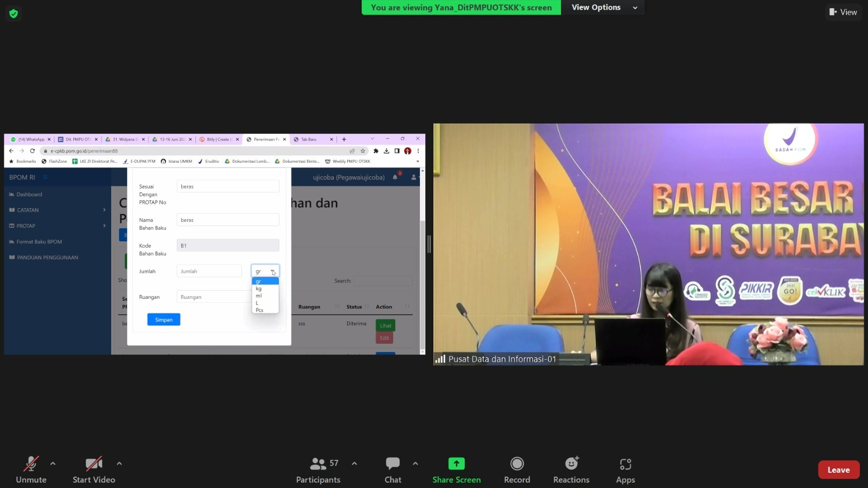Click the green Share Screen icon
This screenshot has height=488, width=868.
pos(456,464)
